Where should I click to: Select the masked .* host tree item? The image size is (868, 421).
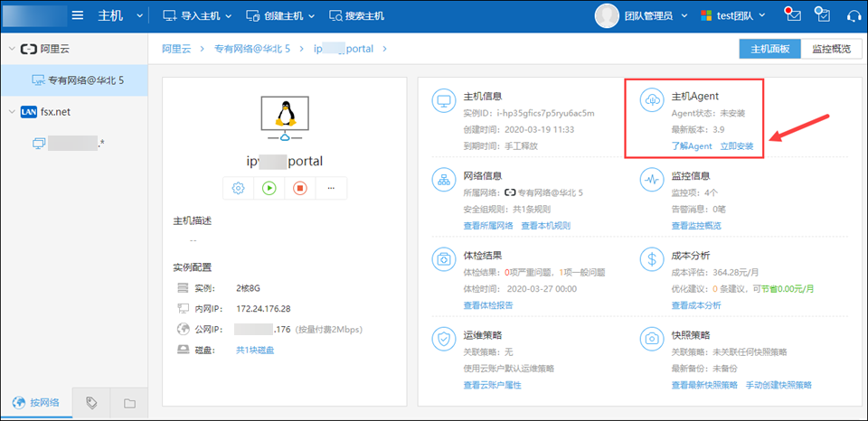tap(70, 144)
